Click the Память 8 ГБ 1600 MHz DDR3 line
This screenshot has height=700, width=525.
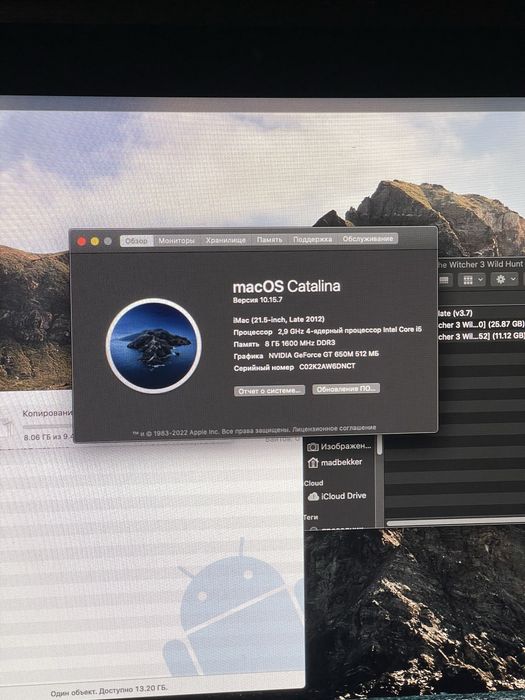pos(284,343)
